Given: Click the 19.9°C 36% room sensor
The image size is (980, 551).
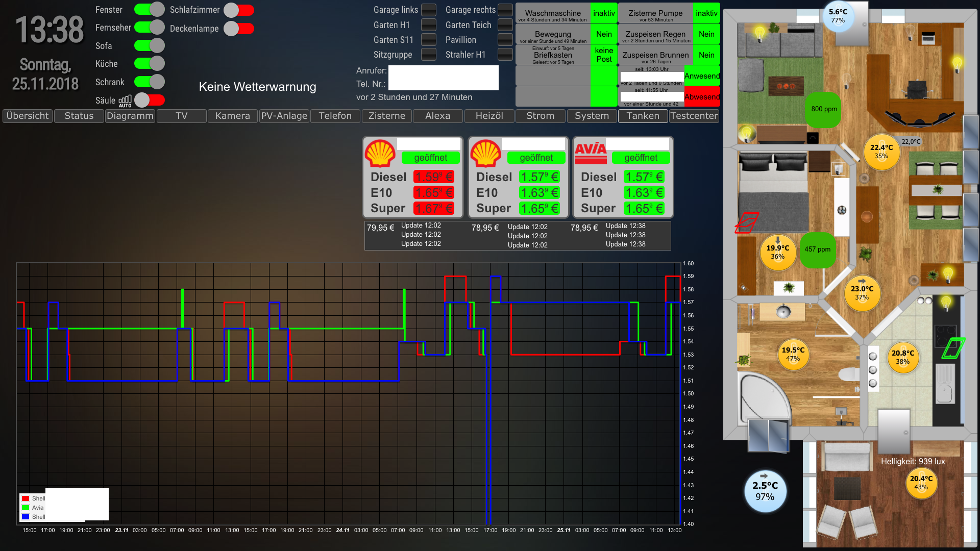Looking at the screenshot, I should [778, 252].
